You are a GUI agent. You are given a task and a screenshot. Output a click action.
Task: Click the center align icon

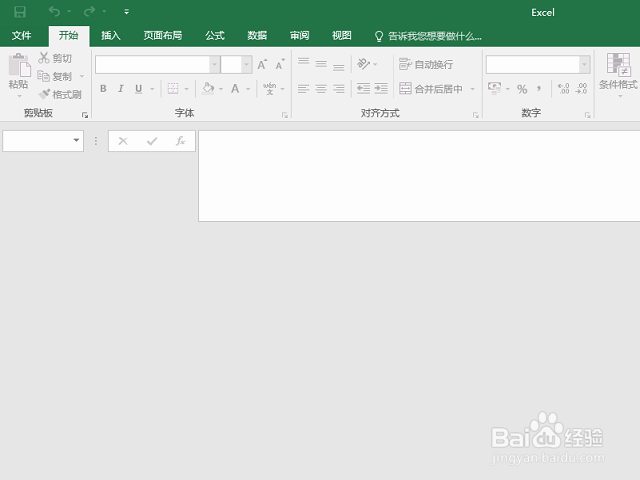(321, 89)
